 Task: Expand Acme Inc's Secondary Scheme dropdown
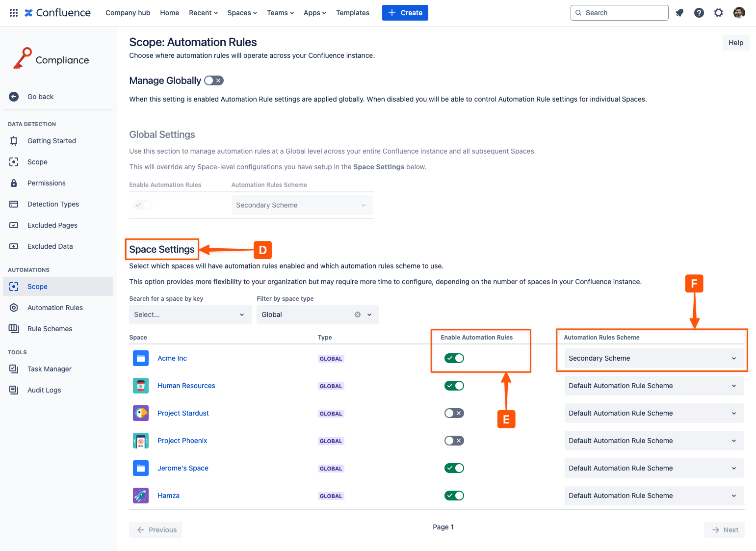pyautogui.click(x=653, y=358)
